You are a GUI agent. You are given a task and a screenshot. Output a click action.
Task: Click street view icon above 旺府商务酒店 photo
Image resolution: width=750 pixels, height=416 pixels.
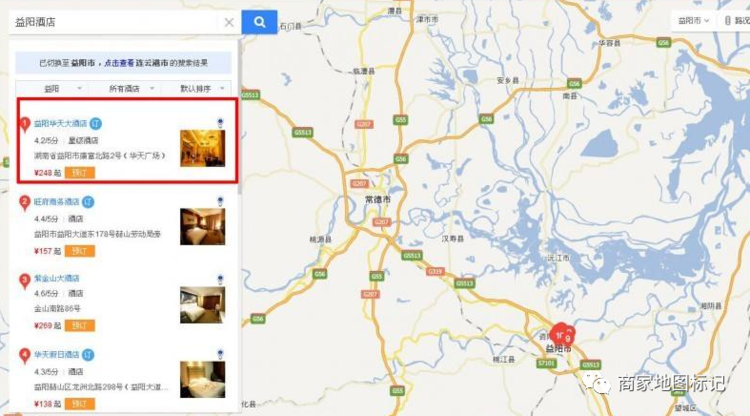pos(220,201)
